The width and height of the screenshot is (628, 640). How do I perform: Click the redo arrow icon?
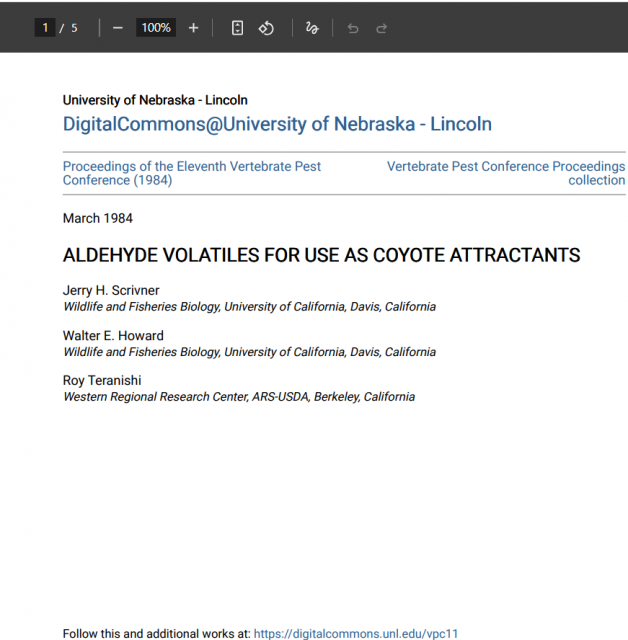click(381, 28)
